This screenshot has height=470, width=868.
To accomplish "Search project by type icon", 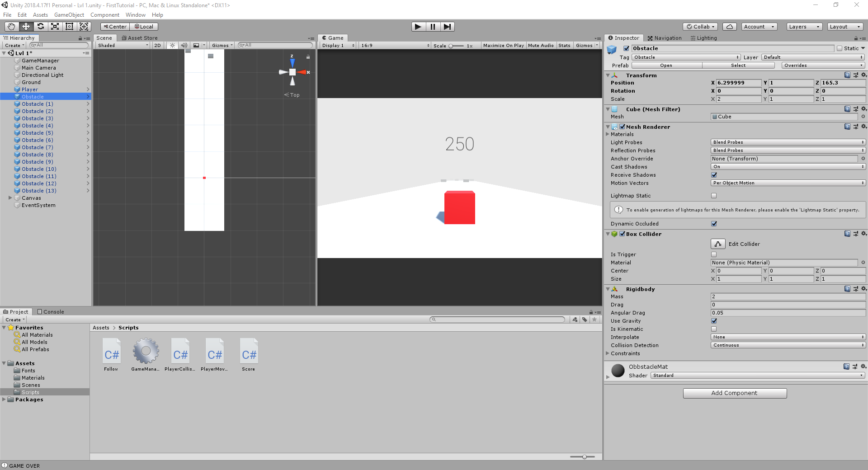I will pyautogui.click(x=575, y=320).
